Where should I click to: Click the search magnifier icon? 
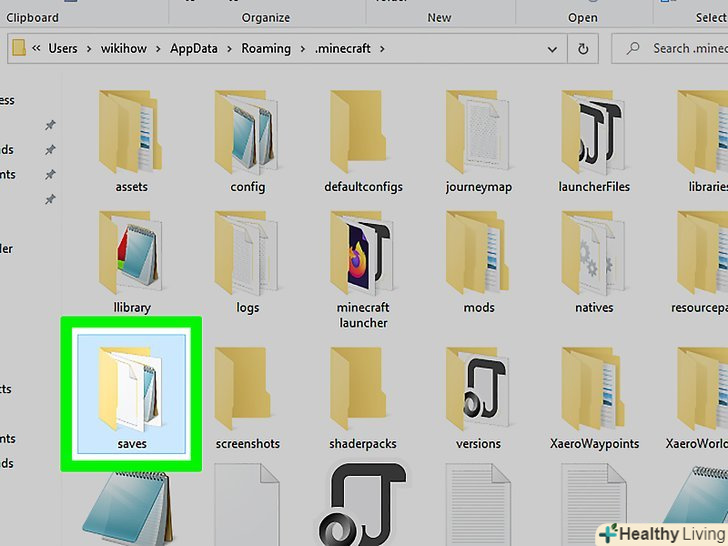[x=632, y=48]
